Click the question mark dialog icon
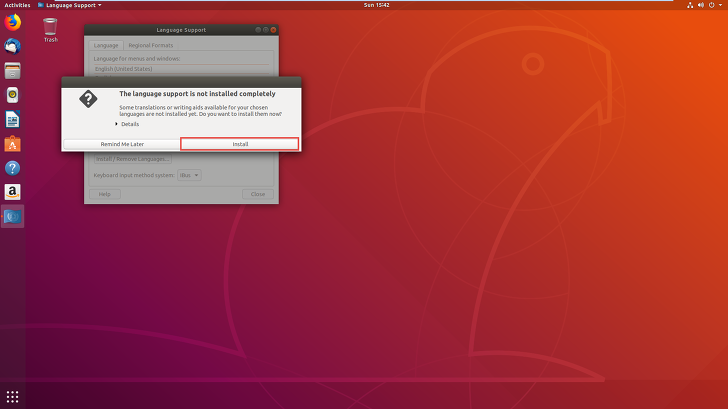728x409 pixels. coord(88,99)
